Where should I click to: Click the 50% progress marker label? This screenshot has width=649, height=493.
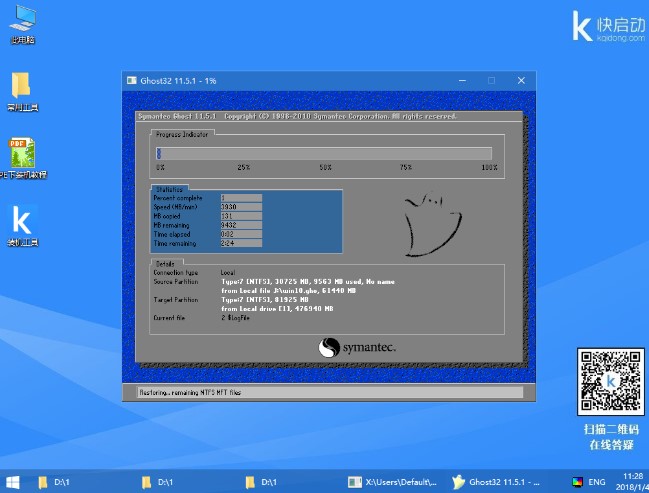tap(325, 167)
